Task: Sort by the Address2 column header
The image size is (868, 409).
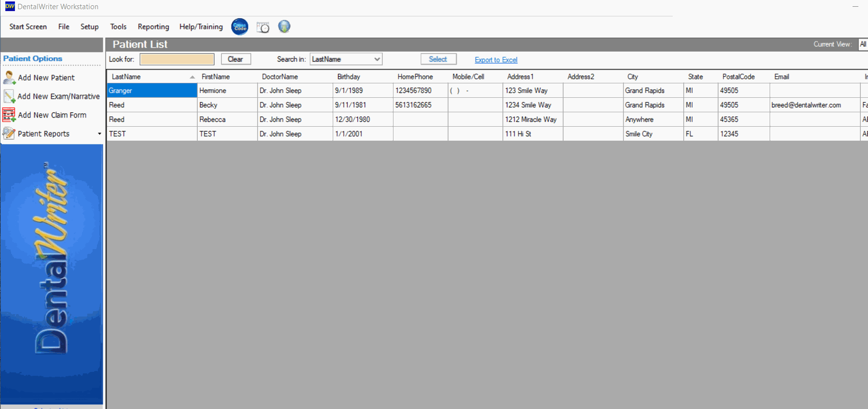Action: 593,77
